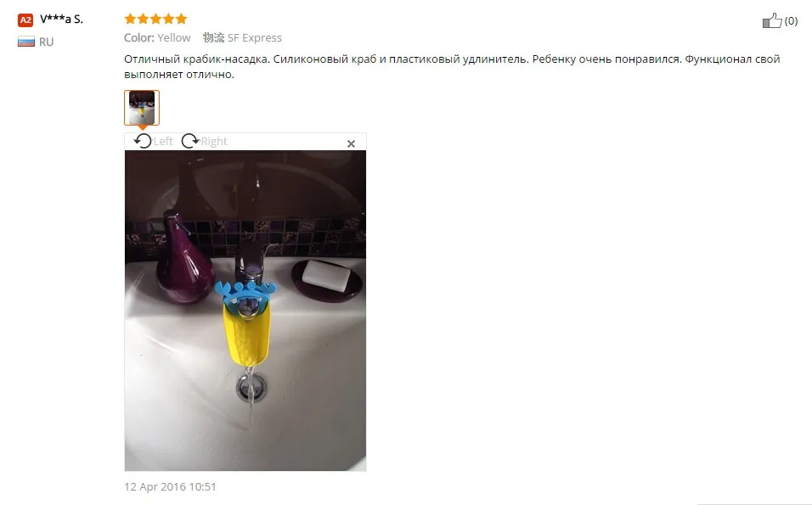Image resolution: width=812 pixels, height=505 pixels.
Task: Close the enlarged review photo
Action: [x=351, y=143]
